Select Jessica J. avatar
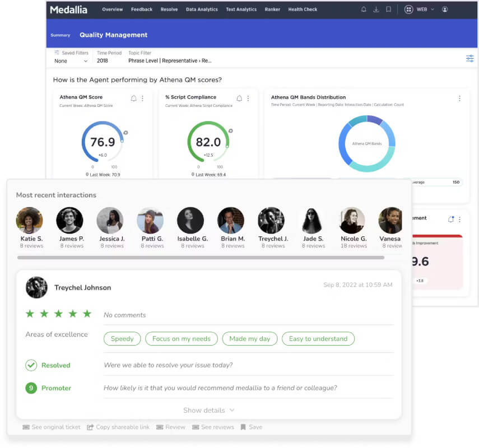Screen dimensions: 479x448 click(x=110, y=220)
